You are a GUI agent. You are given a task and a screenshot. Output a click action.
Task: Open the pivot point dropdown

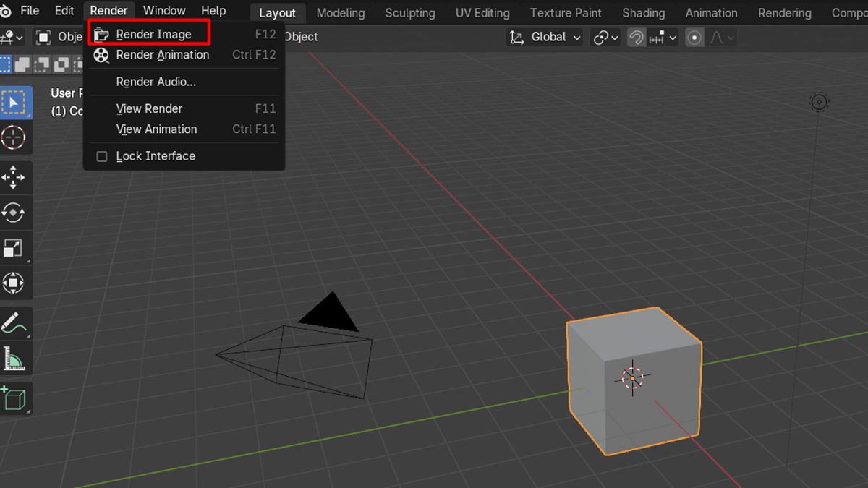point(605,38)
